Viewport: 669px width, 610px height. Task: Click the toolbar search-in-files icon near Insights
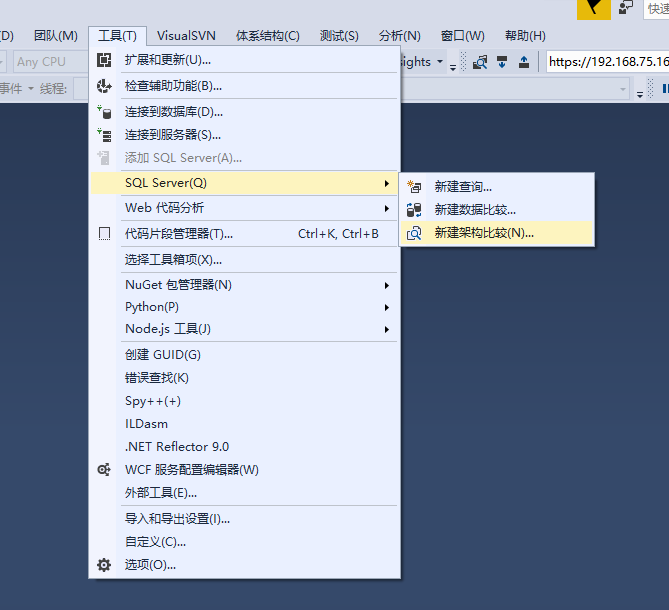(480, 62)
